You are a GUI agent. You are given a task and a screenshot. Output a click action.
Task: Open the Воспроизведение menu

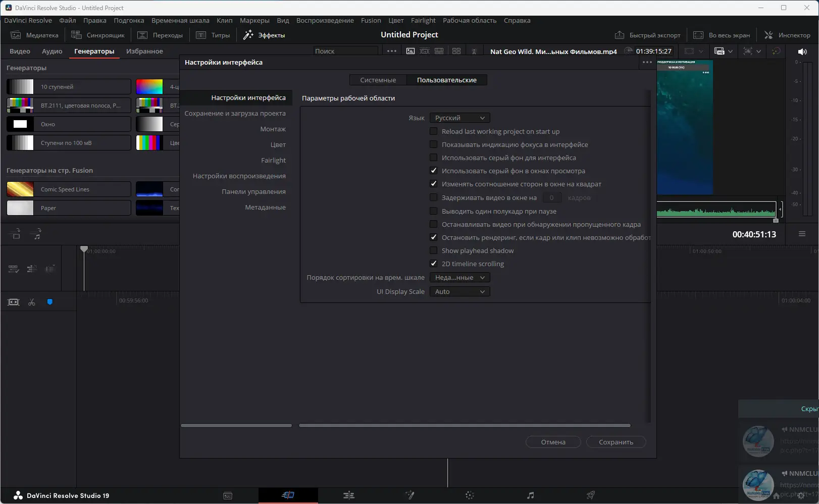(325, 21)
